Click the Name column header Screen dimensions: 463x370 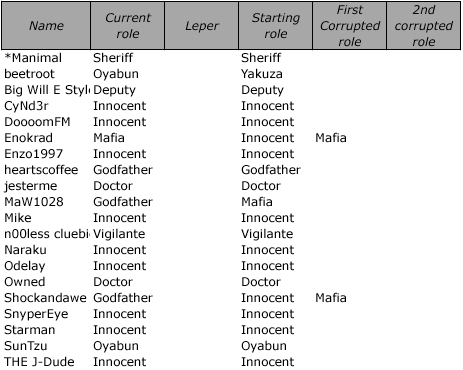tap(46, 26)
